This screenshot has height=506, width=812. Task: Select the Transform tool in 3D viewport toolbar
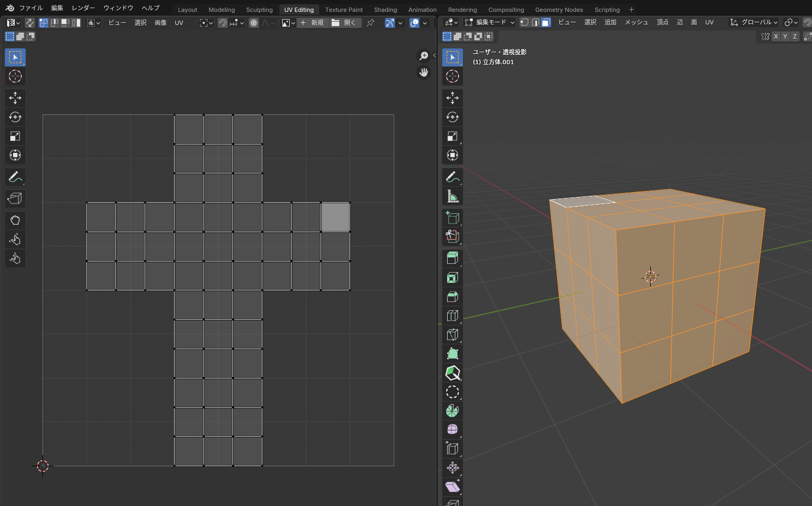(x=453, y=155)
